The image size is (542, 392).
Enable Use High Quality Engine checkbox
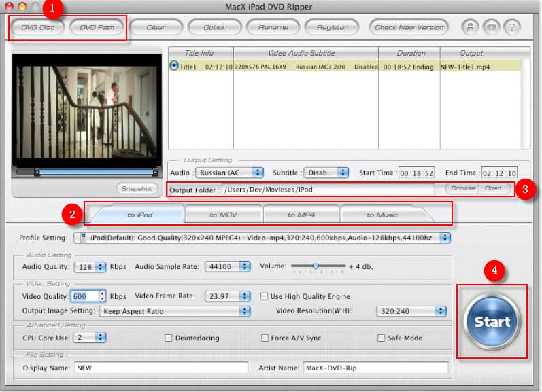pyautogui.click(x=265, y=296)
